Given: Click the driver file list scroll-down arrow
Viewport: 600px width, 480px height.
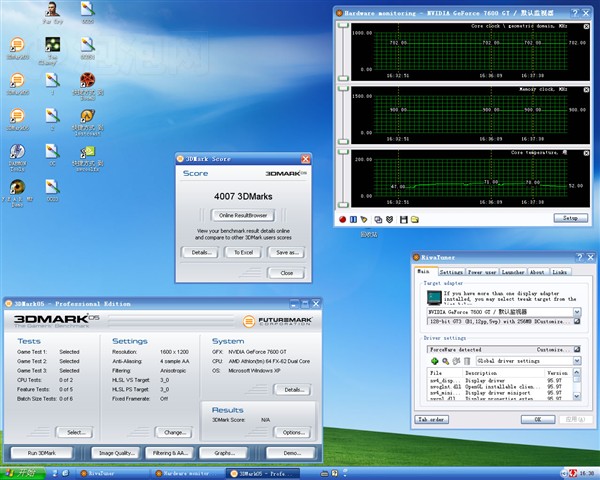Looking at the screenshot, I should click(577, 396).
